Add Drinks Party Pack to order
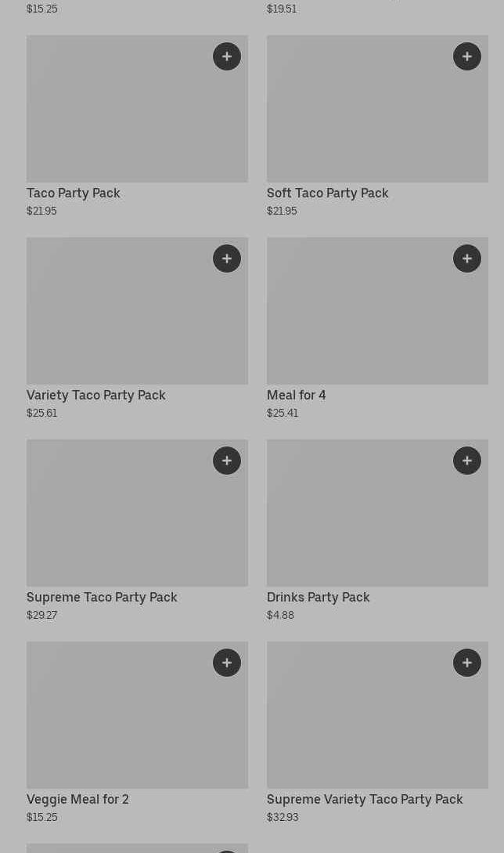Viewport: 504px width, 853px height. tap(467, 461)
